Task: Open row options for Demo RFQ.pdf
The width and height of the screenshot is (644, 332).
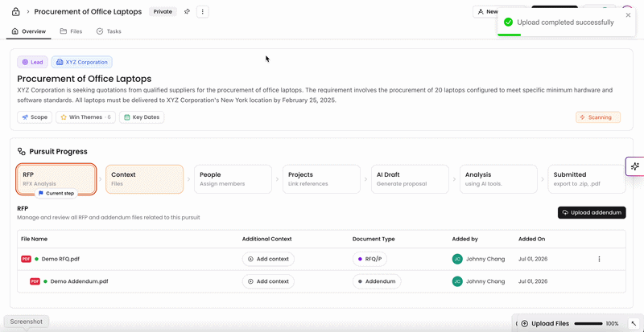Action: pos(599,259)
